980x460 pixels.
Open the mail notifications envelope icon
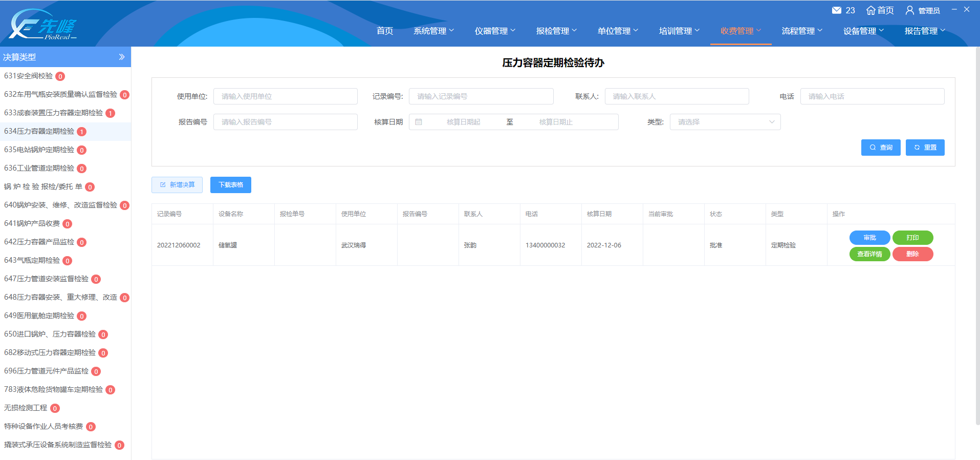click(x=837, y=10)
